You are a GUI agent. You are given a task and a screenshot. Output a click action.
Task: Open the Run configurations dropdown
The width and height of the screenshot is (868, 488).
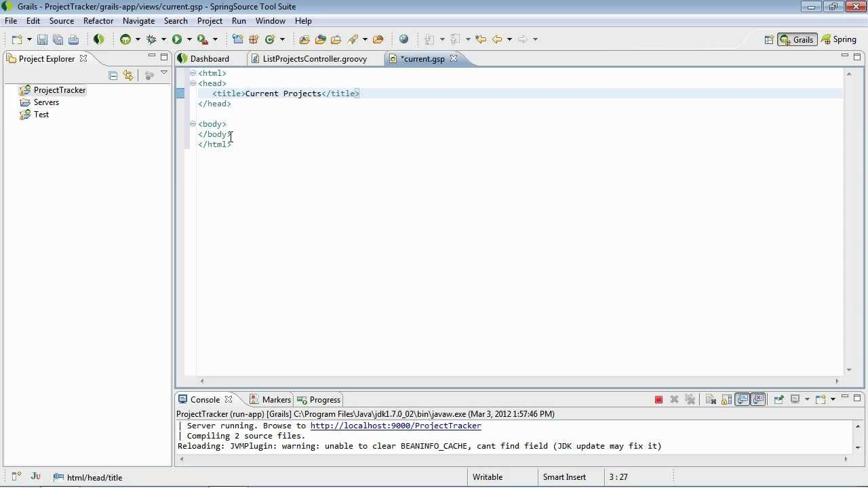[189, 39]
